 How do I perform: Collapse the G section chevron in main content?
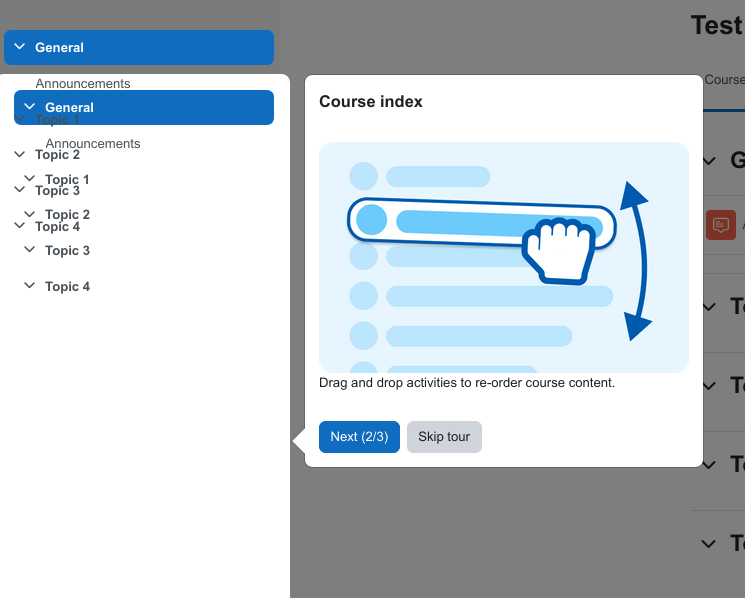tap(709, 161)
